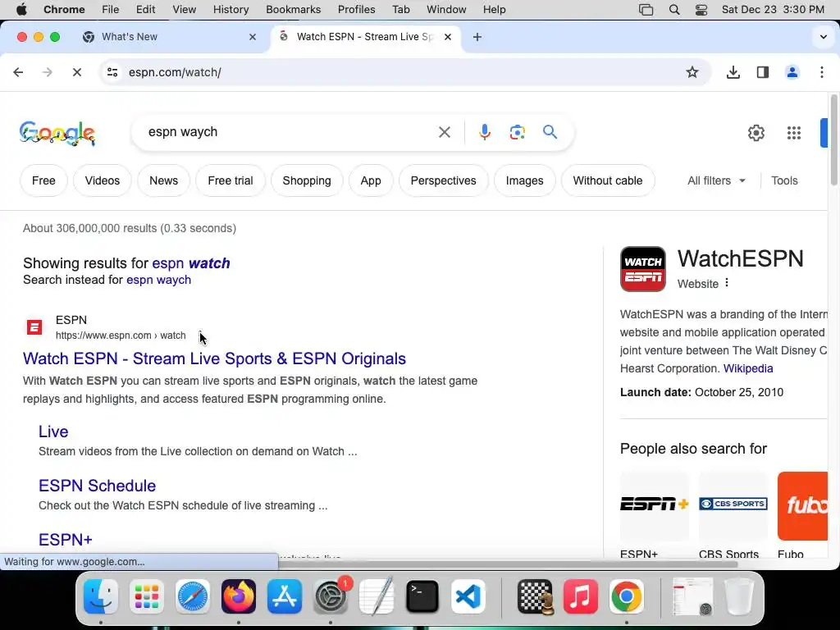Go back using the browser back arrow
The height and width of the screenshot is (630, 840).
click(18, 72)
